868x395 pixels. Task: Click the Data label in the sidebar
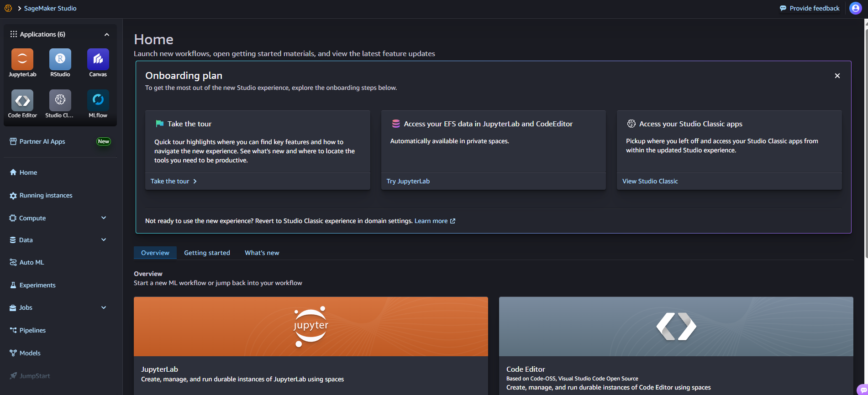[x=26, y=240]
